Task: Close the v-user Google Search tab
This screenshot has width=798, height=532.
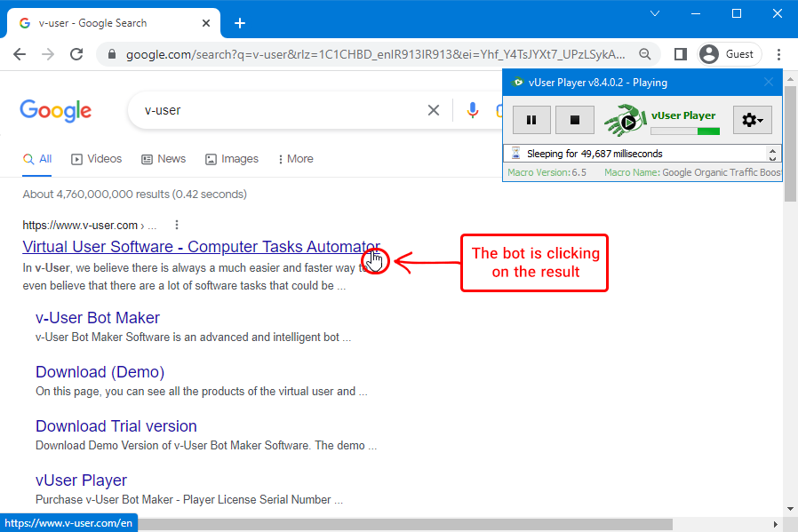Action: pyautogui.click(x=206, y=23)
